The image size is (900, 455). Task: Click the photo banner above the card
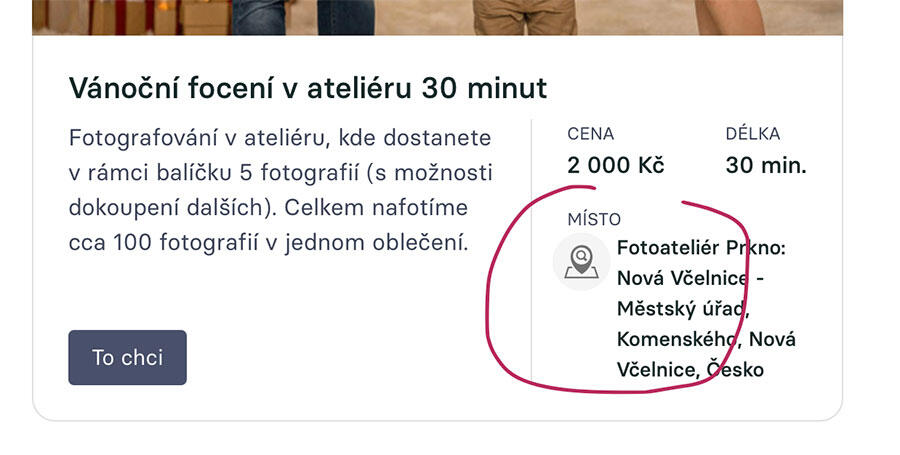point(437,16)
